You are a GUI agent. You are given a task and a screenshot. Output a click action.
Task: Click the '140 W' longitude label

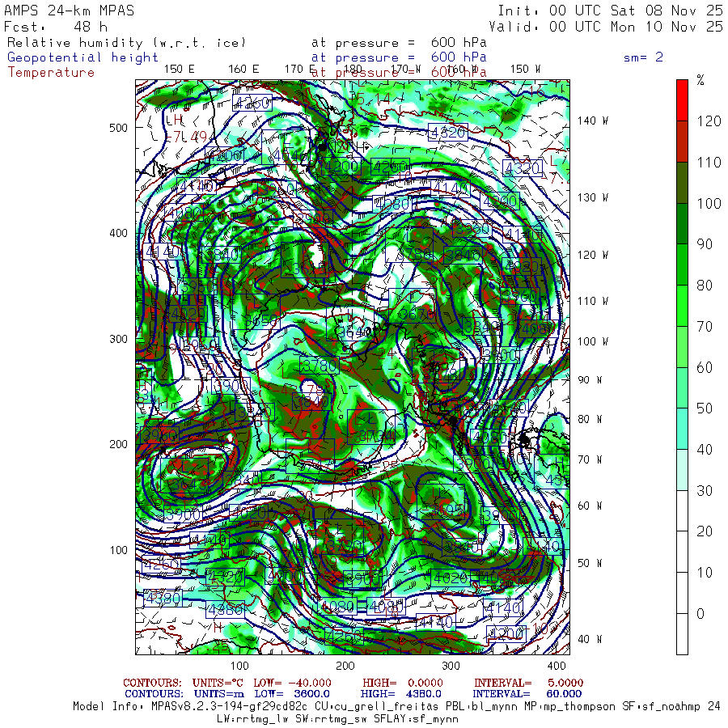(x=593, y=121)
